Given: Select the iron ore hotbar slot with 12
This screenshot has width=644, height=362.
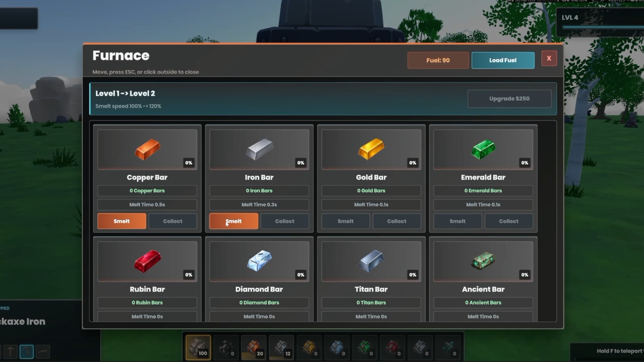Looking at the screenshot, I should (281, 348).
